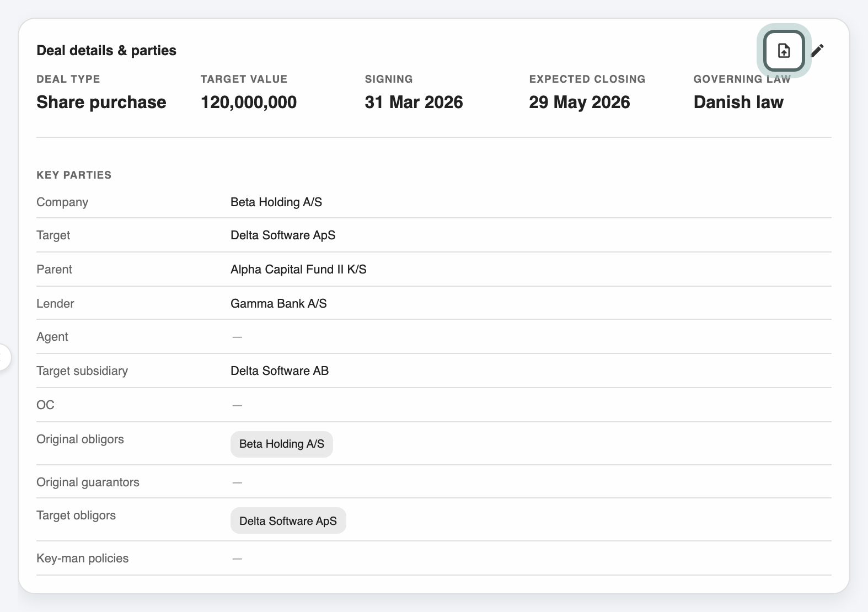The image size is (868, 612).
Task: Click the target value "120,000,000"
Action: coord(249,103)
